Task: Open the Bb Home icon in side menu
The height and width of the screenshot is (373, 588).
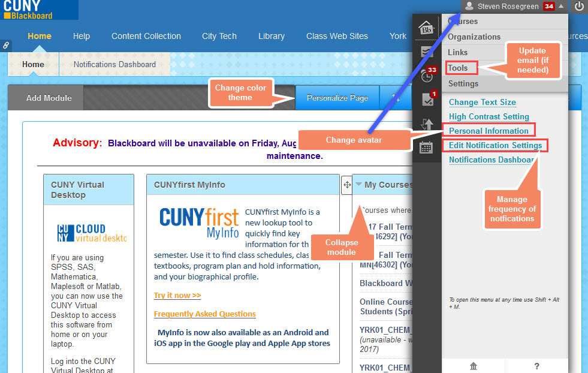Action: tap(426, 28)
